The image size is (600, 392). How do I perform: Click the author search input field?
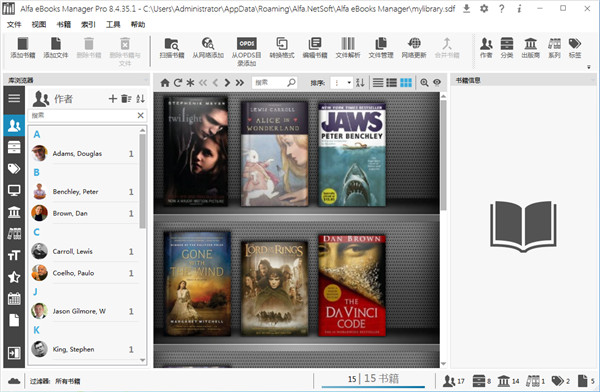(x=82, y=115)
